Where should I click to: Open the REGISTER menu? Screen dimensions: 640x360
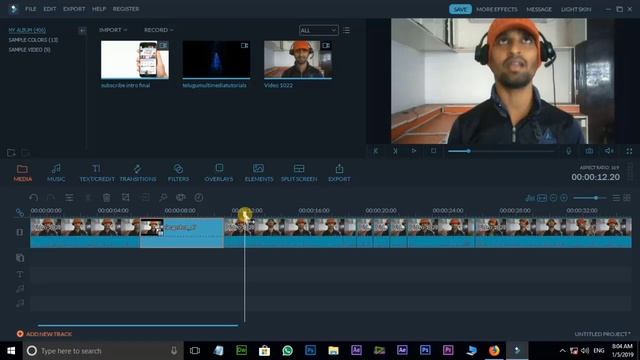pos(126,9)
